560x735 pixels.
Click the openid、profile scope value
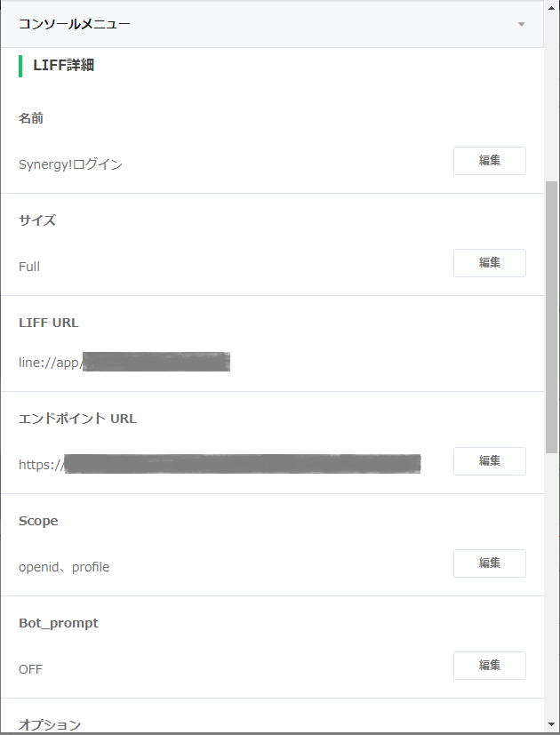tap(64, 567)
